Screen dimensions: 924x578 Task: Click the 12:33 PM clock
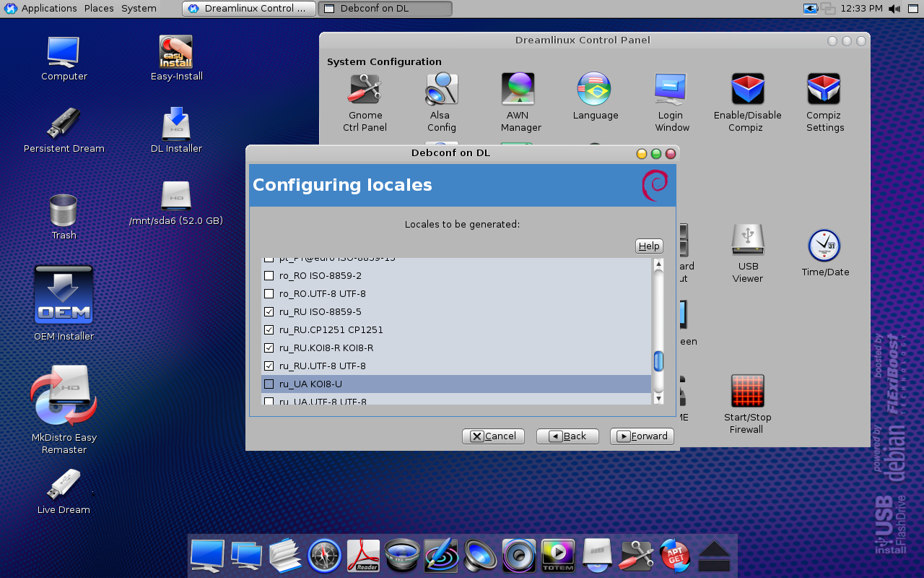pyautogui.click(x=860, y=9)
